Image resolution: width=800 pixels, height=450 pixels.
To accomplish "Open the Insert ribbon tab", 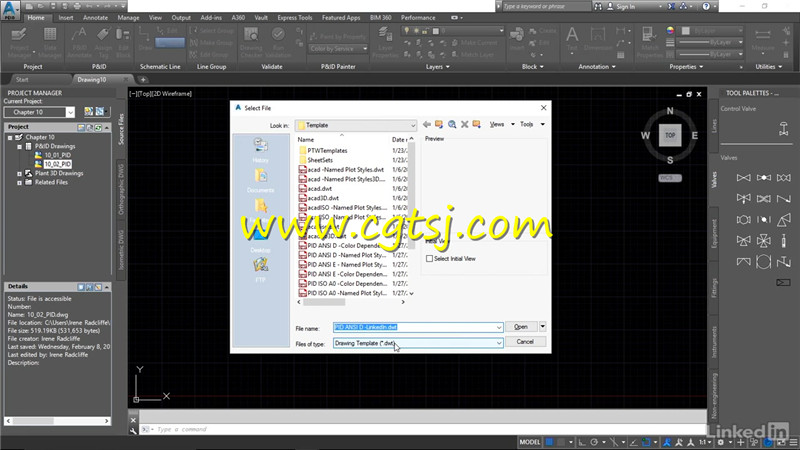I will point(65,17).
